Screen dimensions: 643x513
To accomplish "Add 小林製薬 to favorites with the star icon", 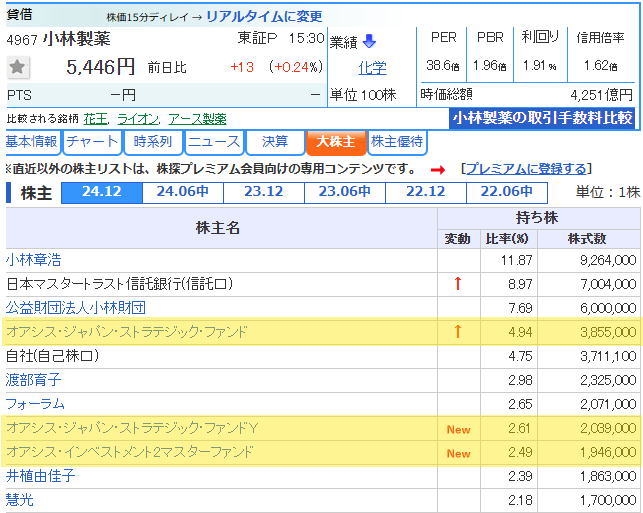I will [18, 67].
